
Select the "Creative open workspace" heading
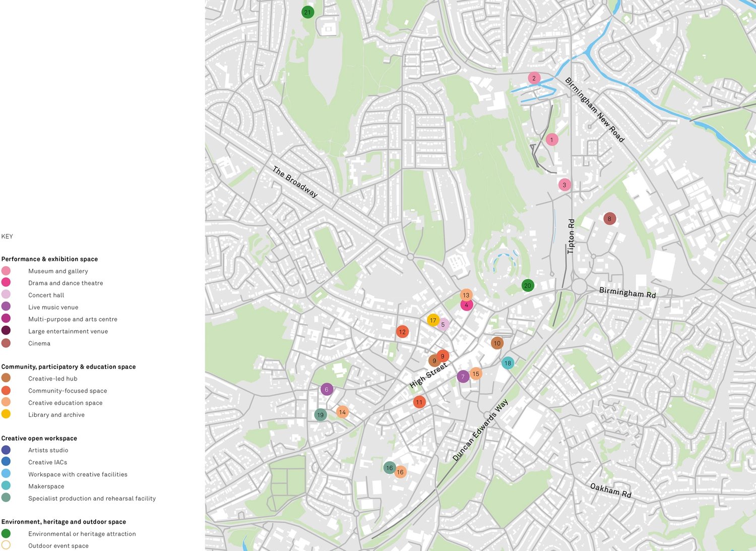click(39, 439)
